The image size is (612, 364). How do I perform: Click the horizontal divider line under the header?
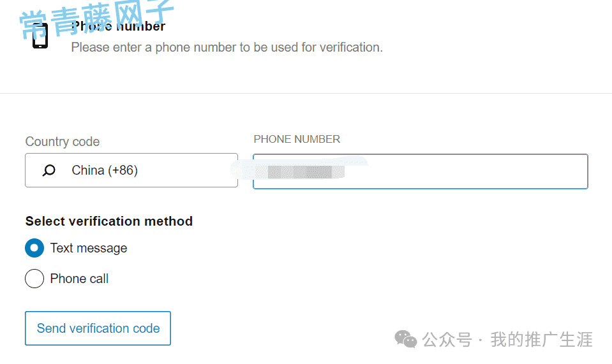(x=306, y=93)
